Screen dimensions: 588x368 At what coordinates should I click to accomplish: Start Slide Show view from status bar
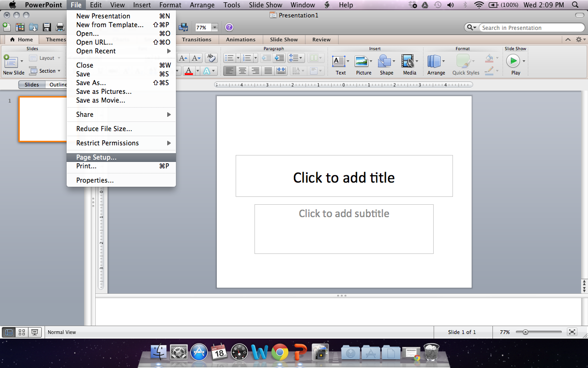tap(34, 332)
